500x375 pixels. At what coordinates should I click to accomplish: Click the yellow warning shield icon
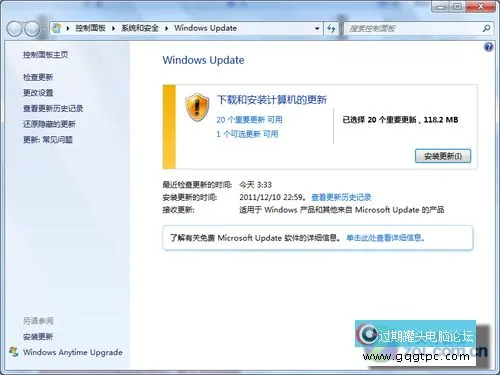click(197, 107)
